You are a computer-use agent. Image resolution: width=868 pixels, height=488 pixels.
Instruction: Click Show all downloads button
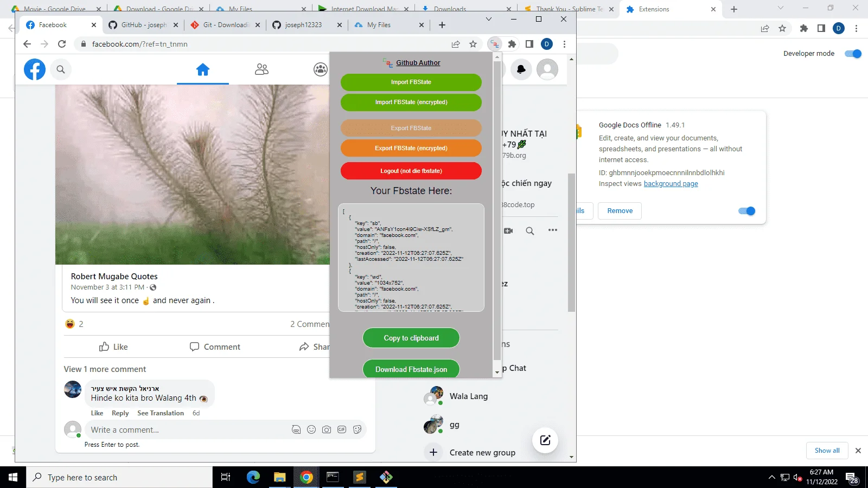[827, 451]
